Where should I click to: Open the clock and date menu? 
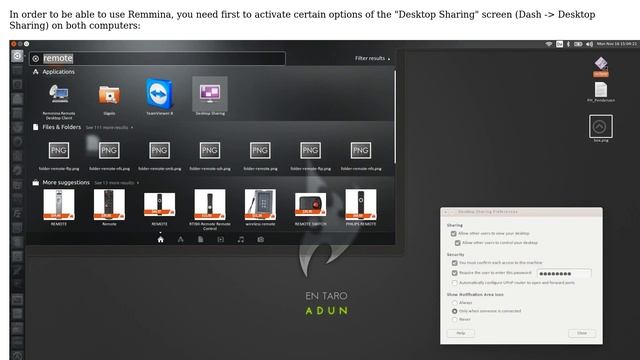[x=617, y=44]
